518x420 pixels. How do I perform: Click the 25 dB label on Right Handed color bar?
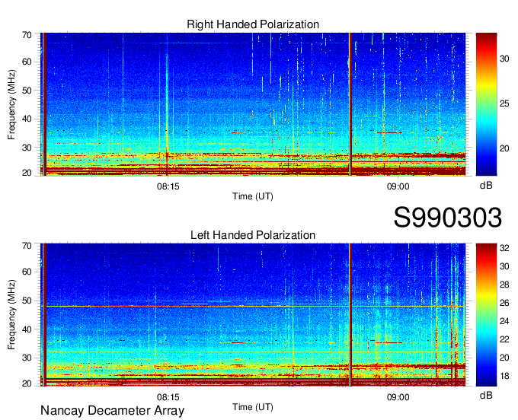pos(504,103)
